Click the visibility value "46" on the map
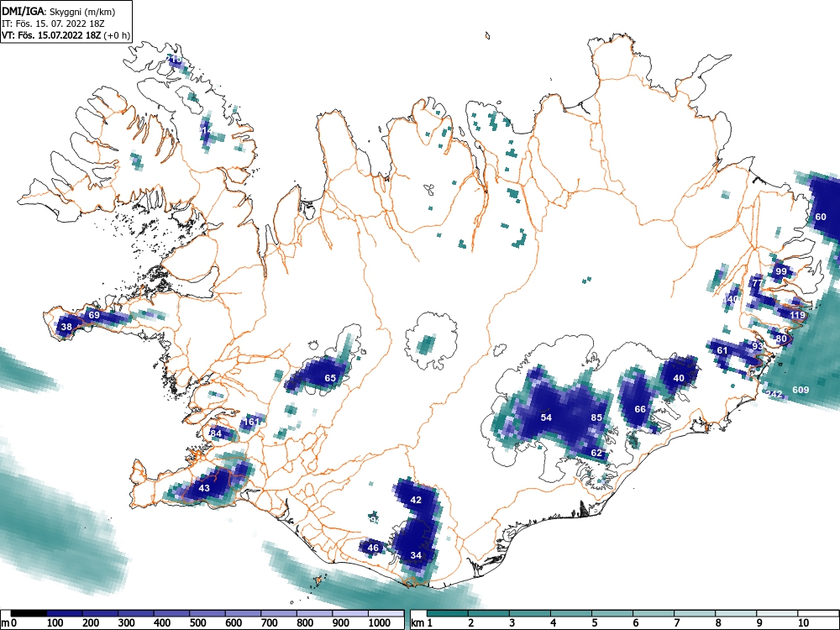This screenshot has height=630, width=840. [x=373, y=548]
